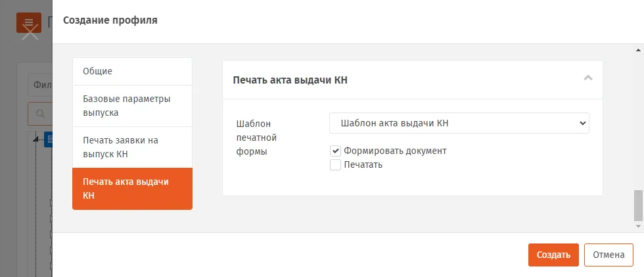
Task: Click the magnifier search icon
Action: click(x=40, y=114)
